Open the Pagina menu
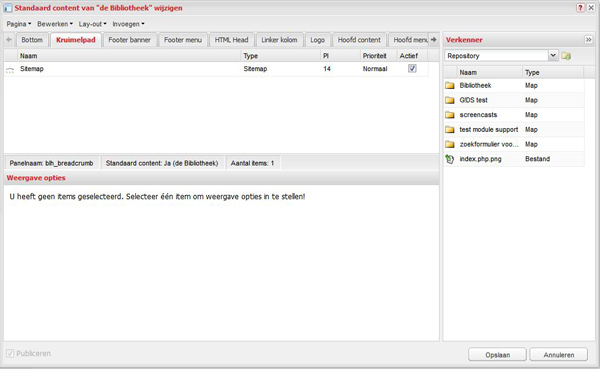The image size is (600, 369). pos(19,24)
